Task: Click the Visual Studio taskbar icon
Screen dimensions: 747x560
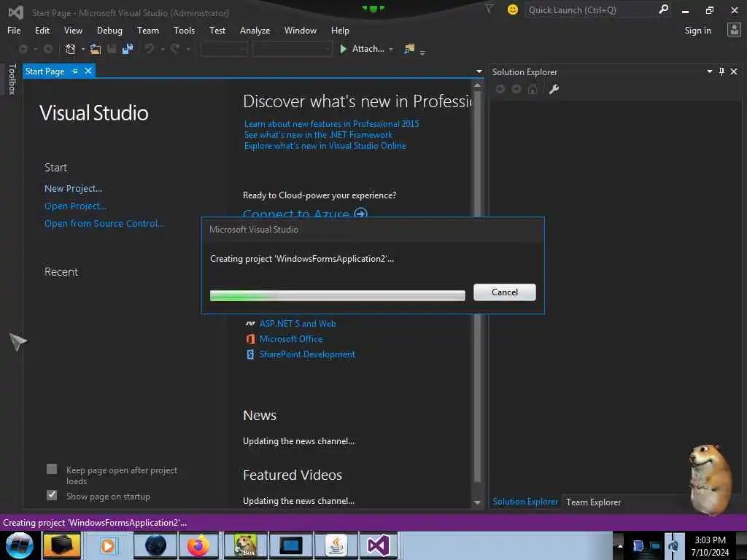Action: [x=379, y=545]
